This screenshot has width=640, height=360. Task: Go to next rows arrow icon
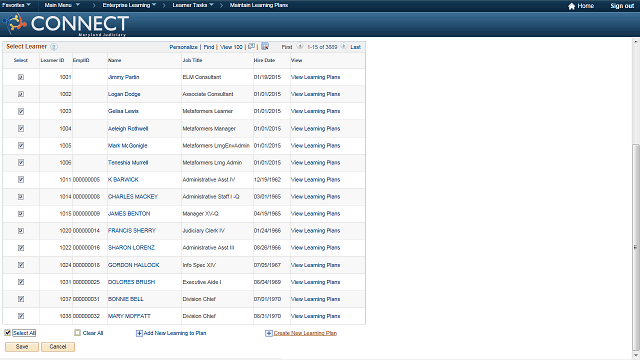[344, 47]
